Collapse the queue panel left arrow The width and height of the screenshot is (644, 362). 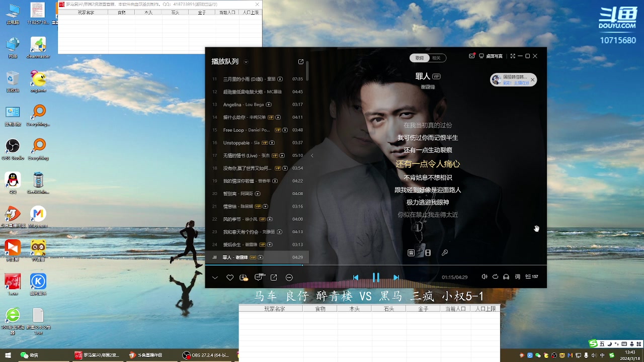(312, 156)
